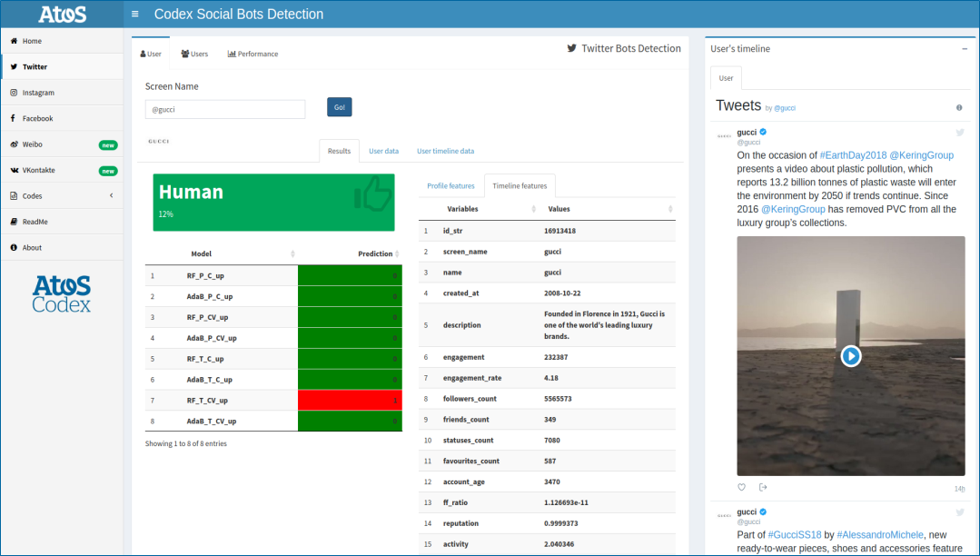Image resolution: width=980 pixels, height=556 pixels.
Task: Click the created_at value 2008-10-22
Action: [x=563, y=293]
